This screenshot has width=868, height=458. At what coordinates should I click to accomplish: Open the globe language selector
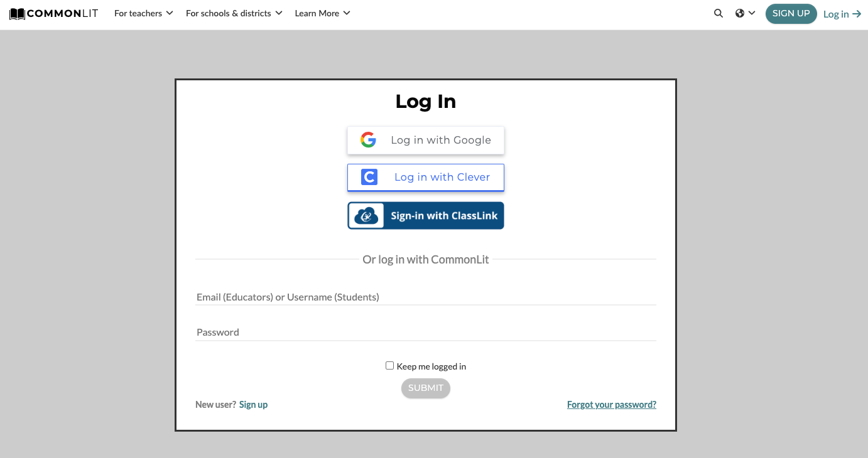[745, 13]
